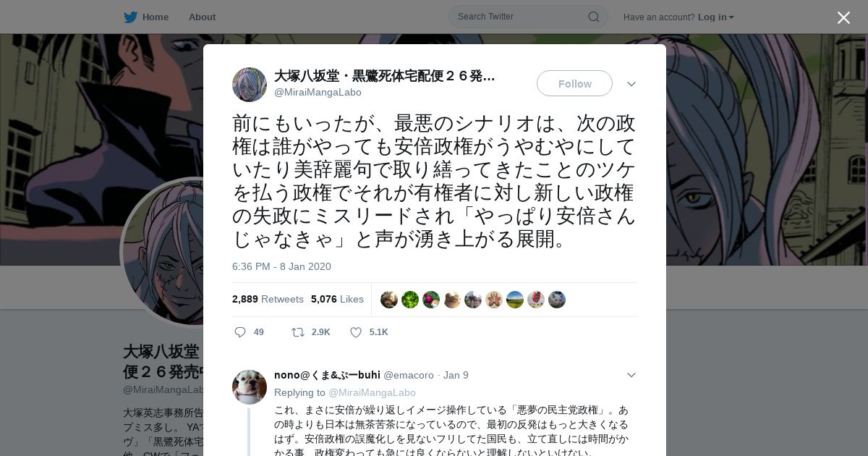Click the last gray liker avatar
Screen dimensions: 868x456
[x=557, y=300]
